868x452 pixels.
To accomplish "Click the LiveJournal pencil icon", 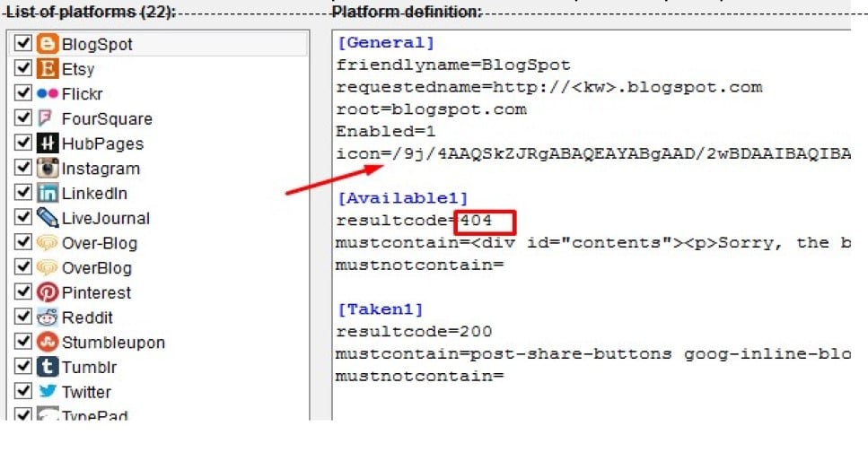I will coord(47,217).
